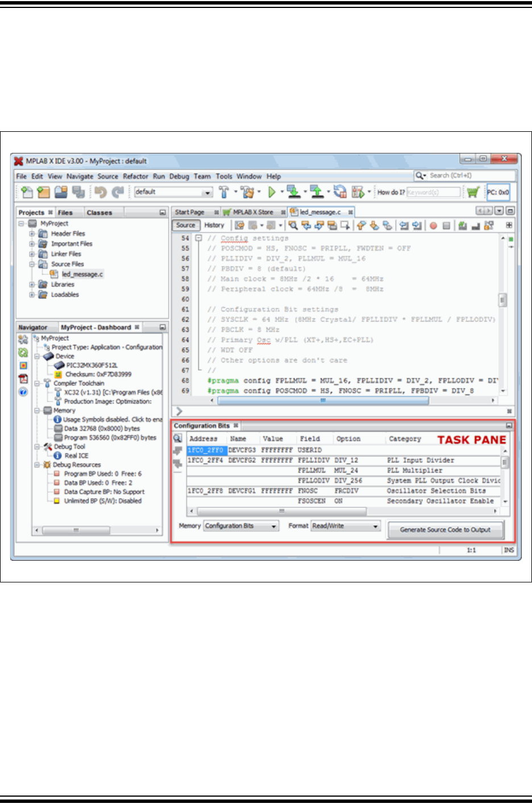Screen dimensions: 532x812
Task: Toggle bookmark icon in editor toolbar
Action: (386, 226)
